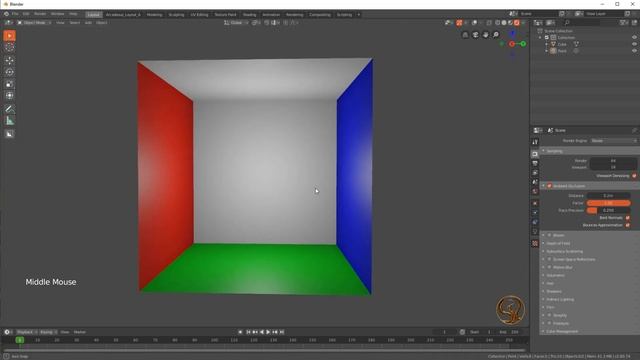Switch perspective/orthographic view icon
640x360 pixels.
point(465,35)
